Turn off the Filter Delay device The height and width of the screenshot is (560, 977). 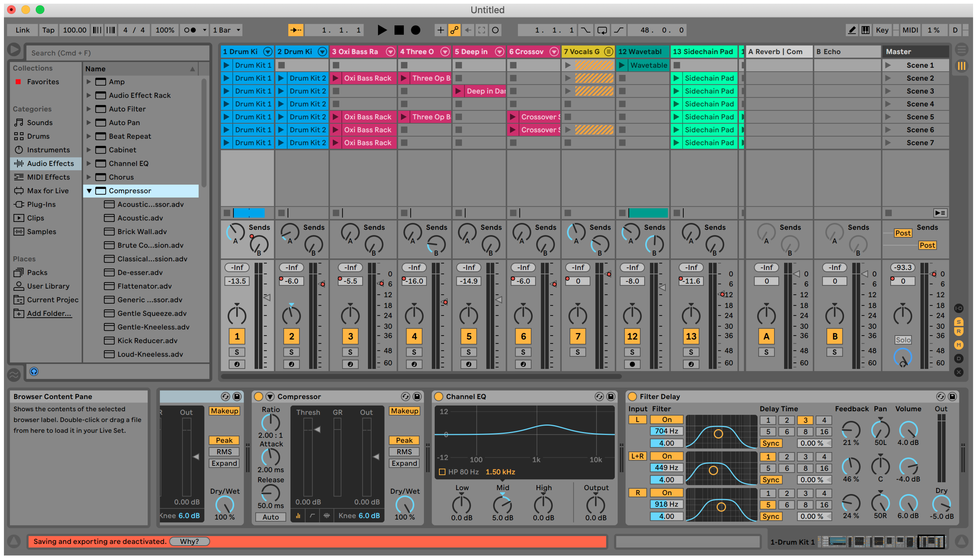coord(632,397)
